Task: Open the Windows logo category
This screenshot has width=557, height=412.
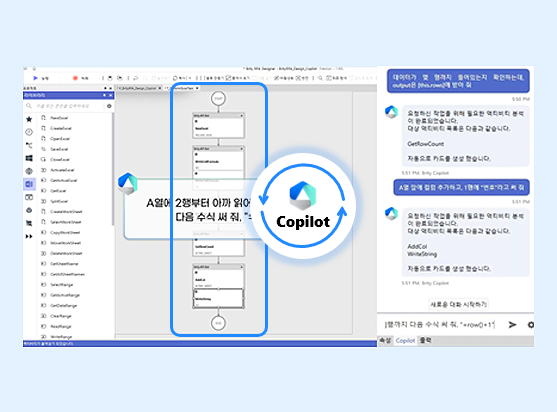Action: [29, 158]
